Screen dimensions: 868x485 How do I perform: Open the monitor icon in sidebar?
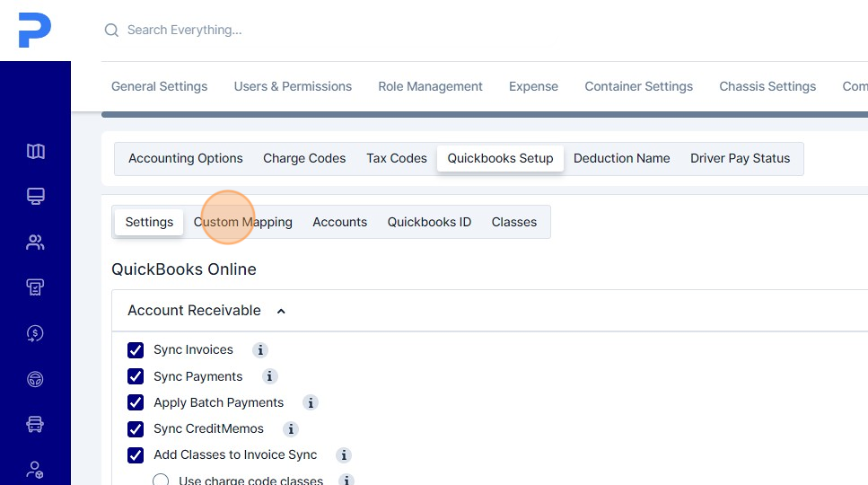tap(35, 196)
